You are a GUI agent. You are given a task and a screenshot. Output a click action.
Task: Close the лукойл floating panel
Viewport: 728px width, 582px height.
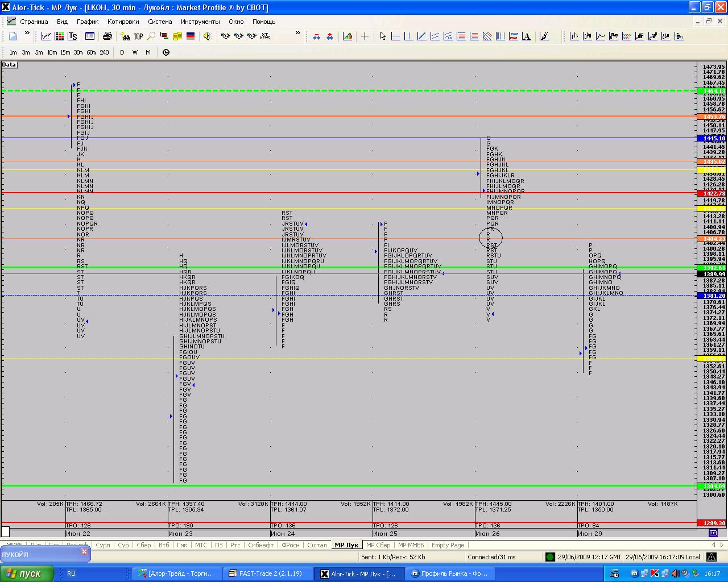(84, 551)
